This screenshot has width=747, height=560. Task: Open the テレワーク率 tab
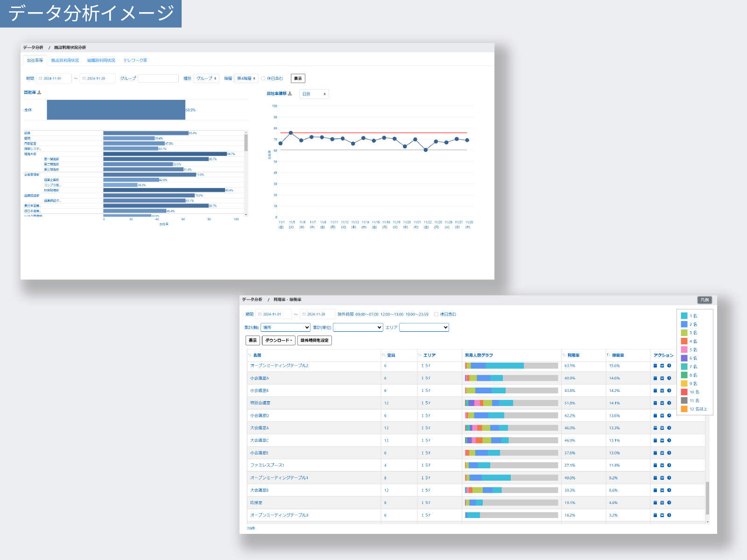pyautogui.click(x=135, y=60)
